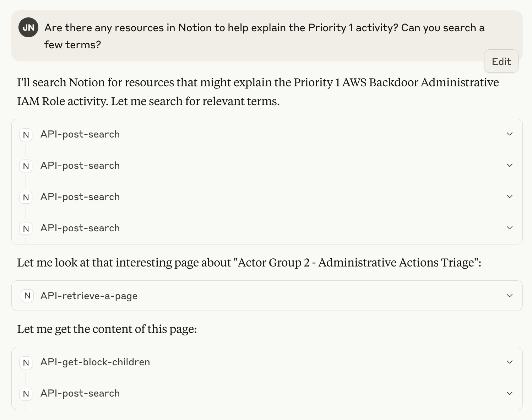
Task: Click Notion icon of fourth API-post-search
Action: [26, 228]
